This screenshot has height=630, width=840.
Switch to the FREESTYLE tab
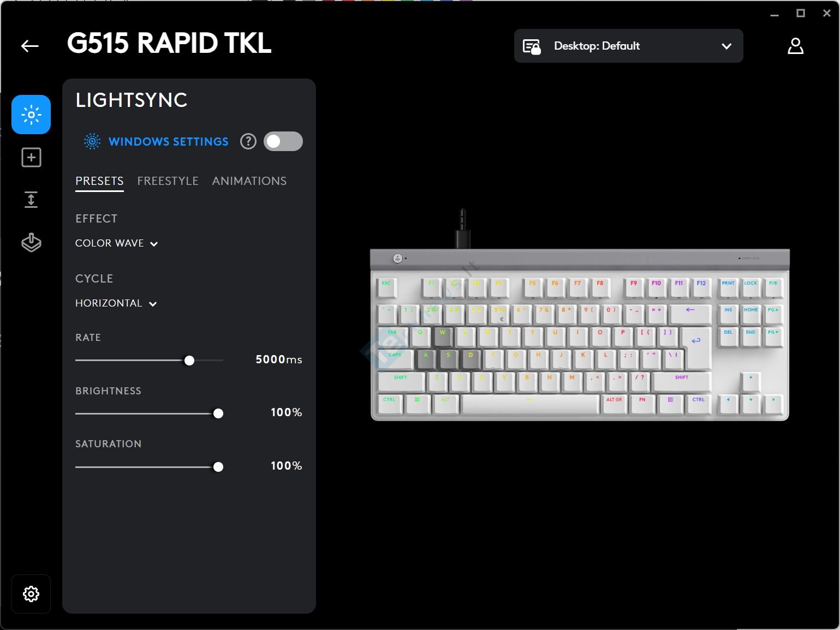168,181
